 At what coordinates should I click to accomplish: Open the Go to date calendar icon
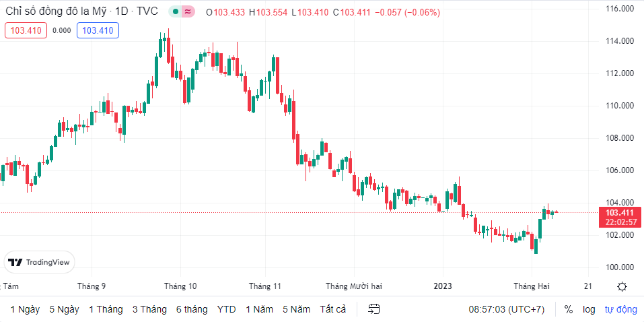click(x=375, y=309)
